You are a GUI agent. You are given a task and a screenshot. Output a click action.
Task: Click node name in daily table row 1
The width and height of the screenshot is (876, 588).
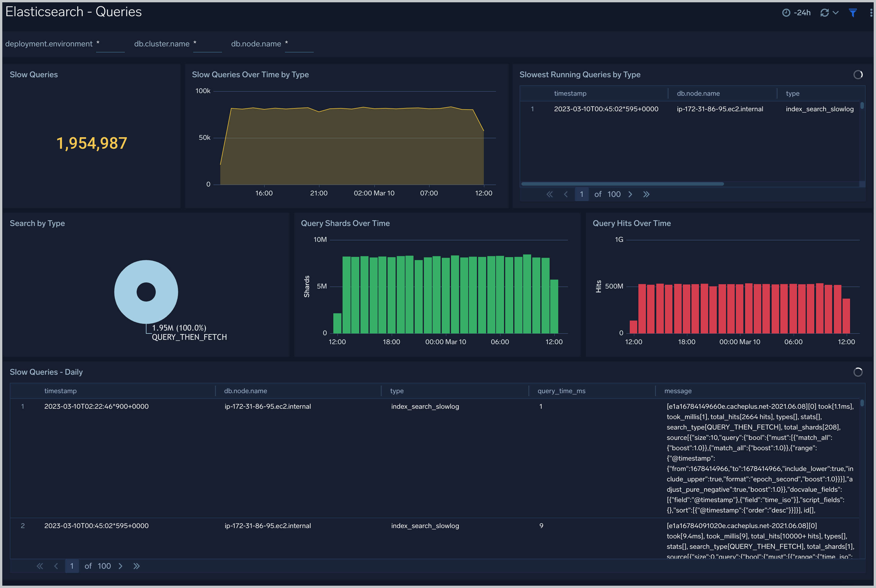(268, 406)
